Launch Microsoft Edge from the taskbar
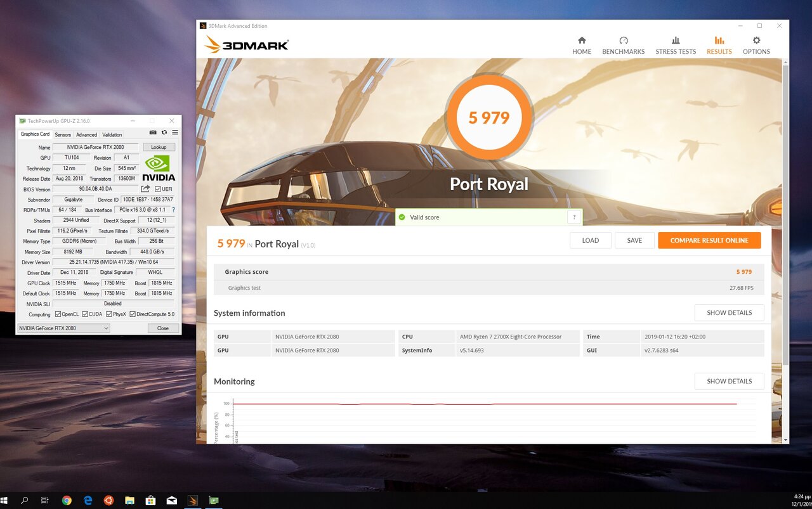 [88, 500]
